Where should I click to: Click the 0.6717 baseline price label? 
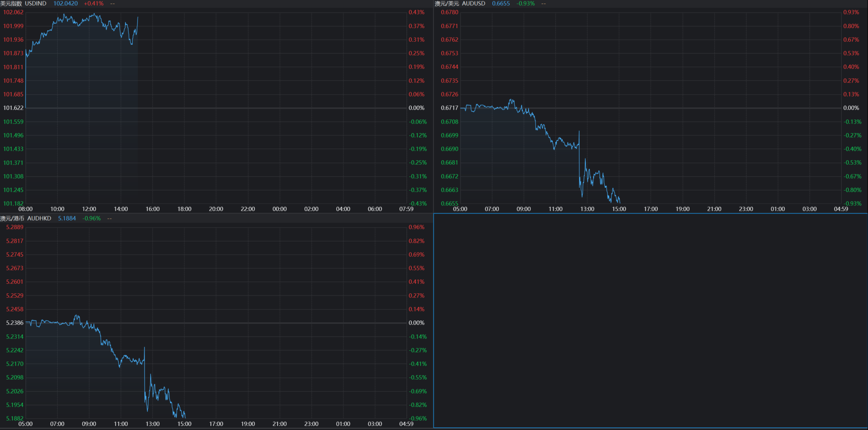(x=449, y=108)
